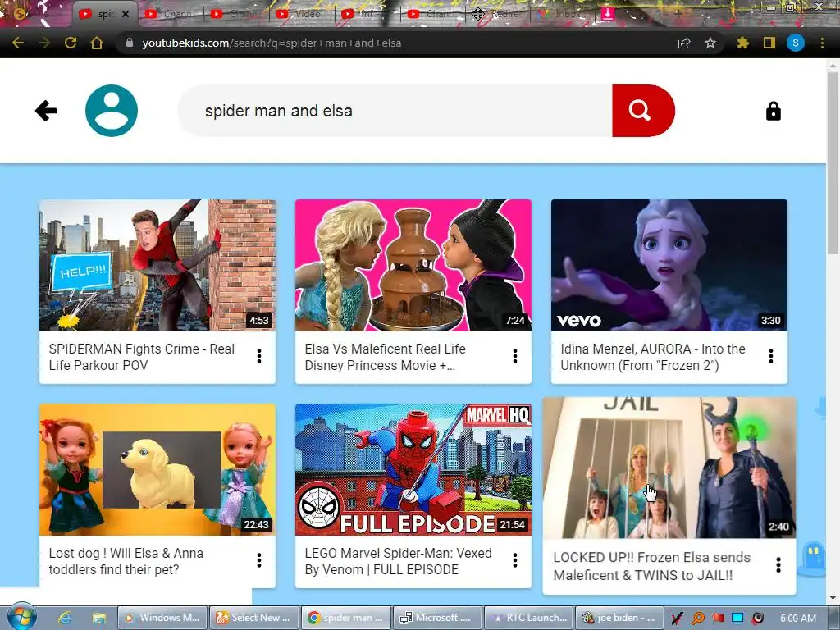Reload the page with the refresh icon

71,43
